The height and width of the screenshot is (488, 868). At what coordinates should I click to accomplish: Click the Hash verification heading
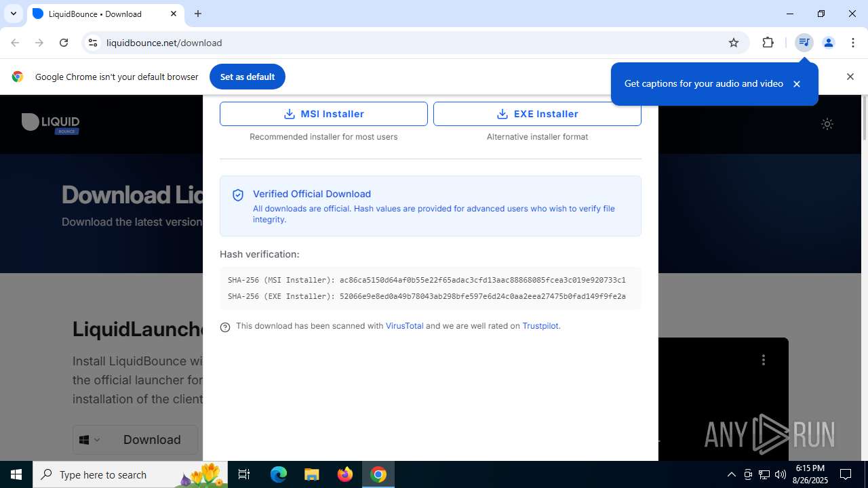pyautogui.click(x=259, y=254)
